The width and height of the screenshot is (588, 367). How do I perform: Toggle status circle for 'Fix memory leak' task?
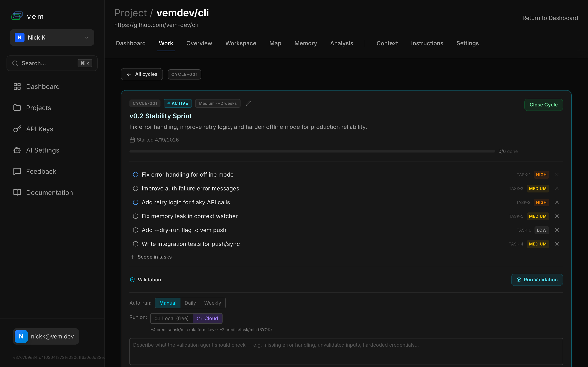(136, 216)
